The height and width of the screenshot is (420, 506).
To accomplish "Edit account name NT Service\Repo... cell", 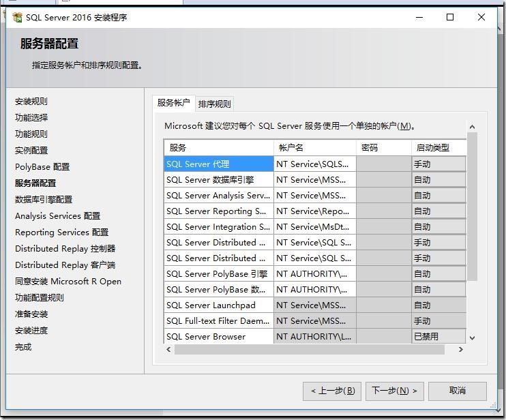I will coord(315,211).
